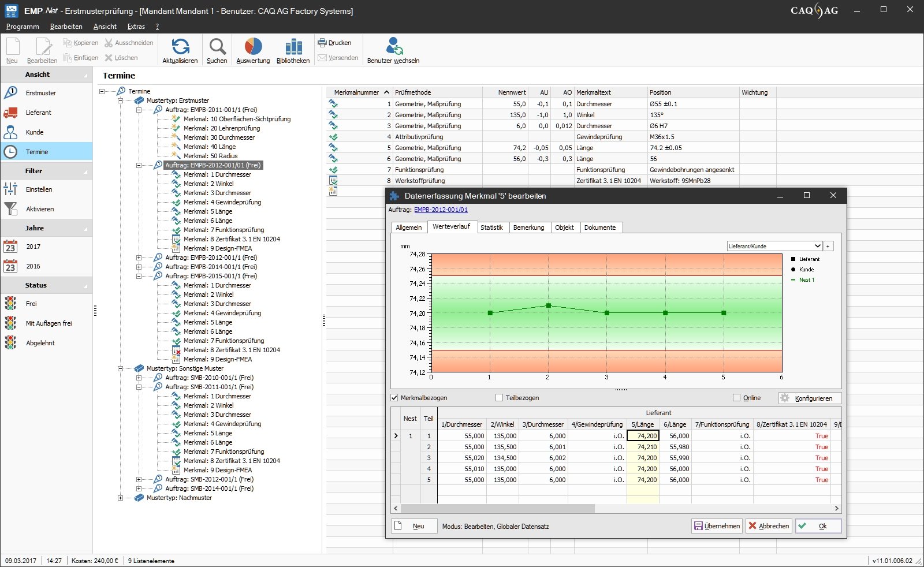Click the Benutzer wechseln icon
Screen dimensions: 924x567
point(394,46)
